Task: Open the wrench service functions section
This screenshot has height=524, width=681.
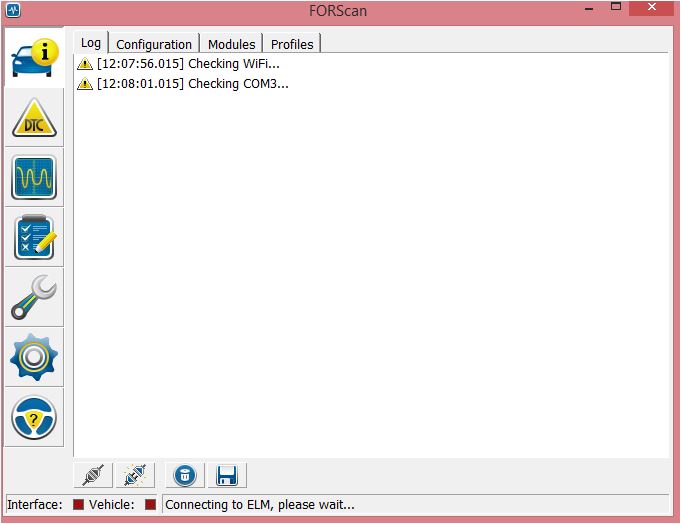Action: pos(34,297)
